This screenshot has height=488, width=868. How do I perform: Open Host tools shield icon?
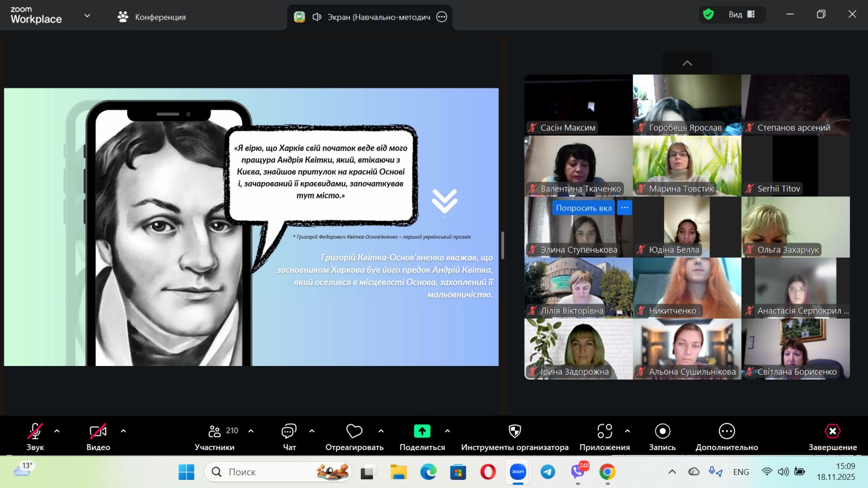pos(514,432)
